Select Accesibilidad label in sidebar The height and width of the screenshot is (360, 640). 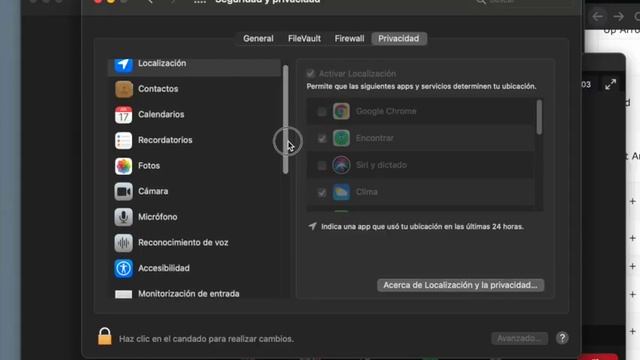pos(164,268)
